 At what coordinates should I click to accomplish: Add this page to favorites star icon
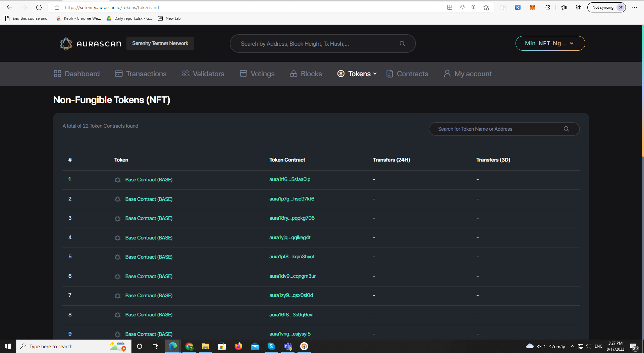point(486,7)
